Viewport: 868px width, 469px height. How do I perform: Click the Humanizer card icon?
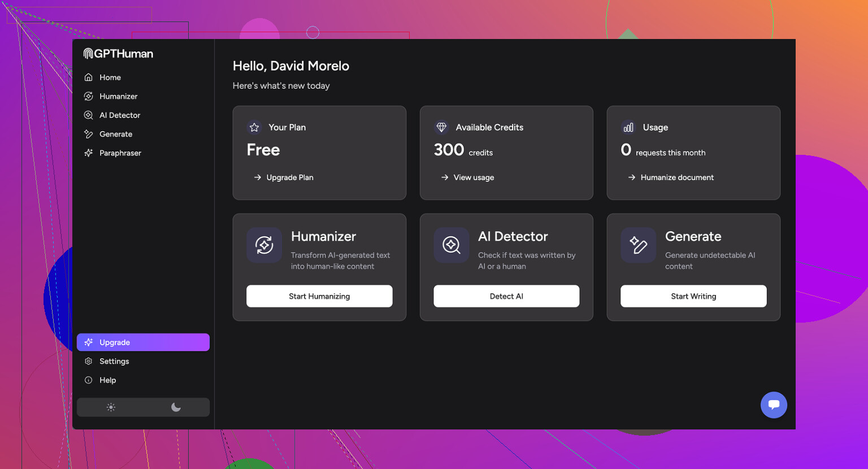264,245
